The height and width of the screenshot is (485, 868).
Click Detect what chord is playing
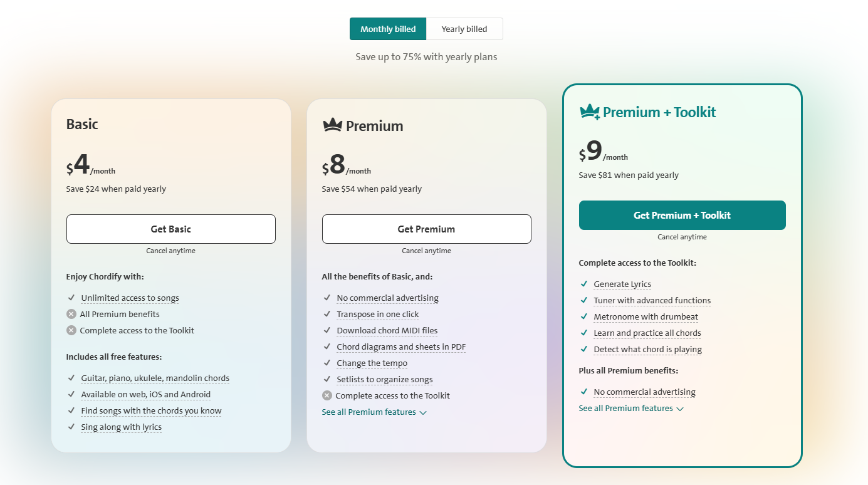click(x=647, y=350)
